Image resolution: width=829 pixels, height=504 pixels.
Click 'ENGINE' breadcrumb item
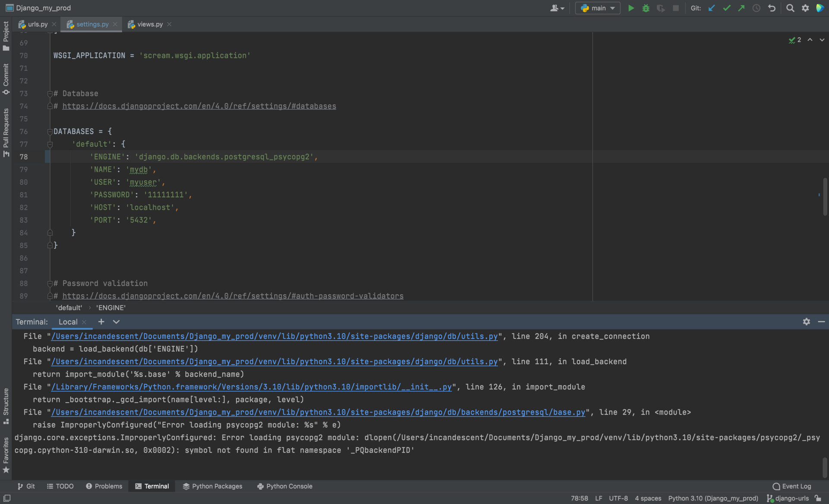pyautogui.click(x=111, y=308)
